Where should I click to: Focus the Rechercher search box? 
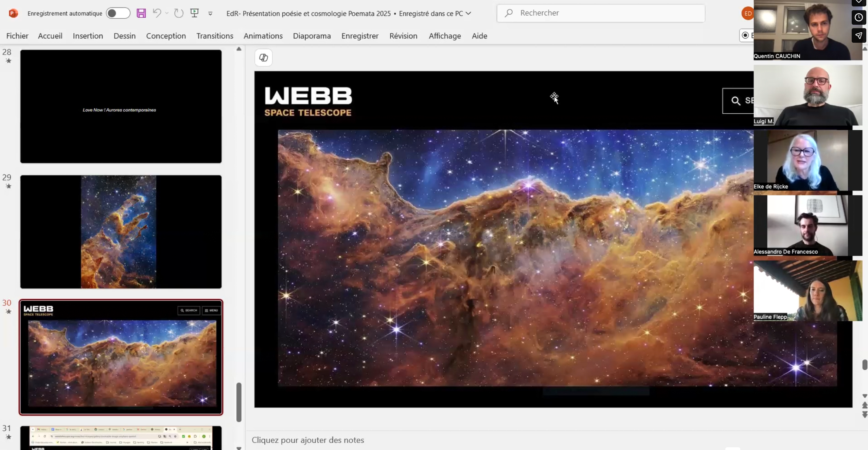click(x=601, y=13)
